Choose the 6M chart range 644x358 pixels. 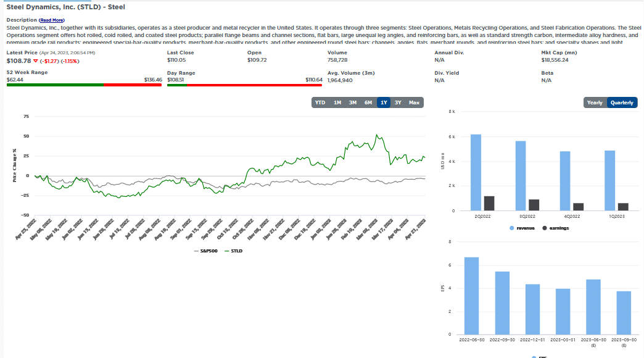(368, 102)
